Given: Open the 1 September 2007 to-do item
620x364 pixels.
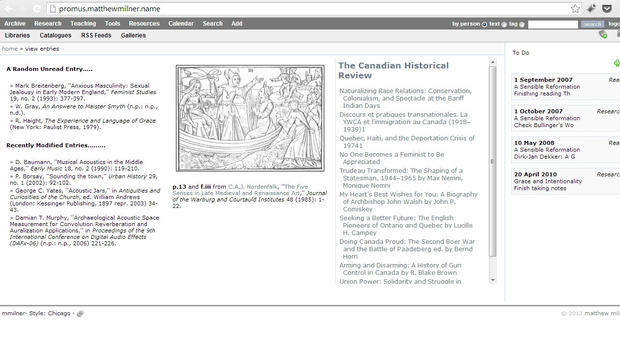Looking at the screenshot, I should (565, 86).
